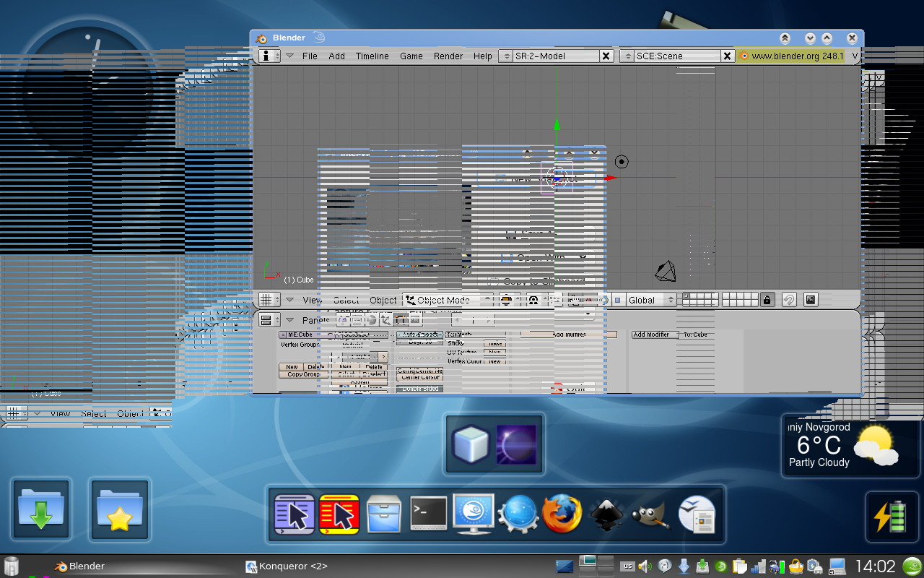Toggle the first layer button in layer grid
This screenshot has height=578, width=924.
tap(687, 296)
